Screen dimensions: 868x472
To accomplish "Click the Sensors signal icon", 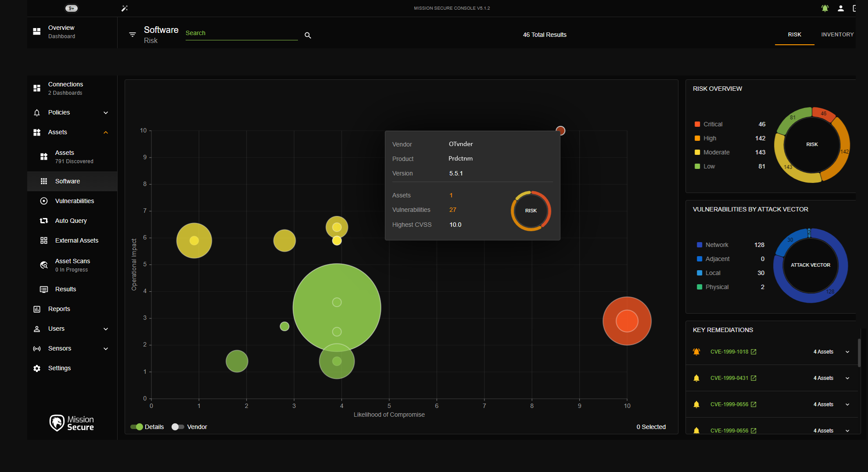I will point(37,349).
